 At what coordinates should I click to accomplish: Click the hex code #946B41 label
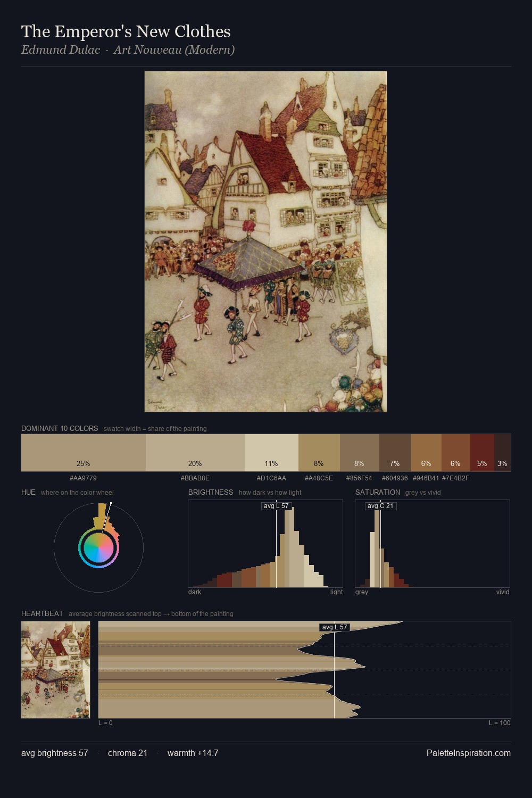point(426,478)
